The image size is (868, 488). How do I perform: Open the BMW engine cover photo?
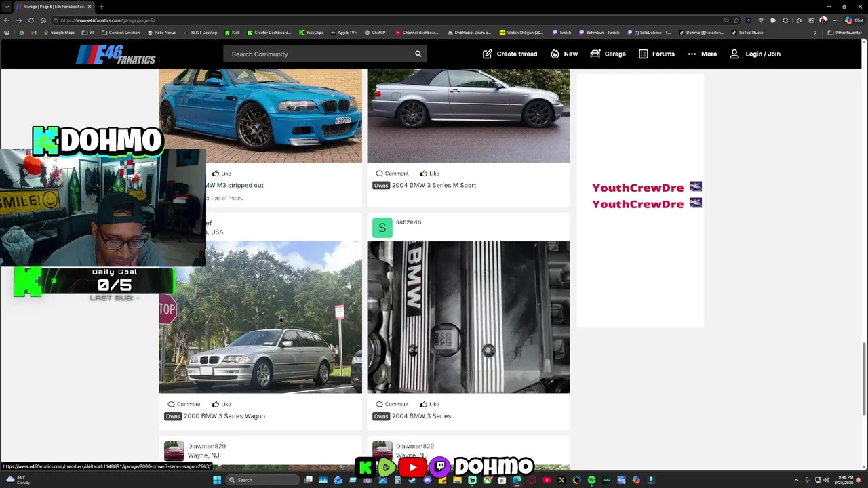tap(469, 317)
